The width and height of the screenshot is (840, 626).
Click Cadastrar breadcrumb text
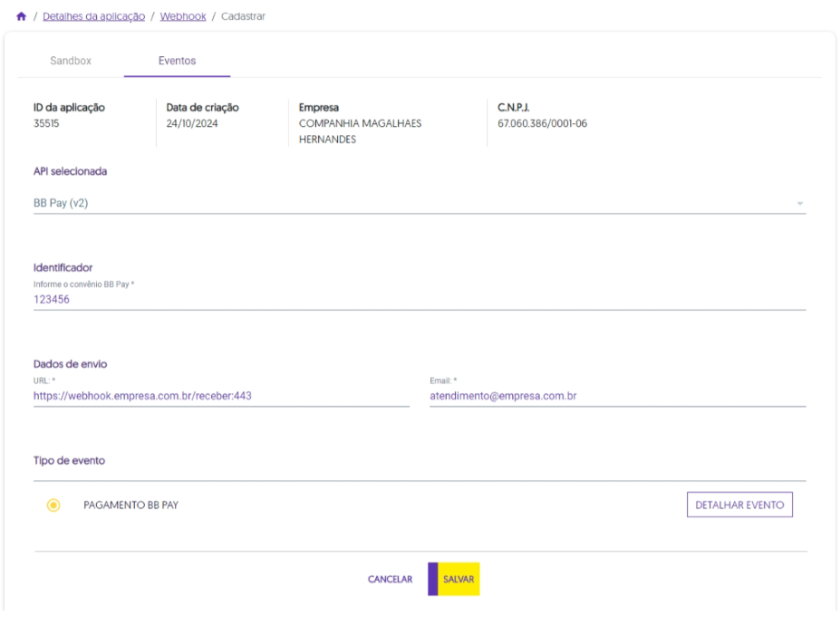pyautogui.click(x=243, y=16)
